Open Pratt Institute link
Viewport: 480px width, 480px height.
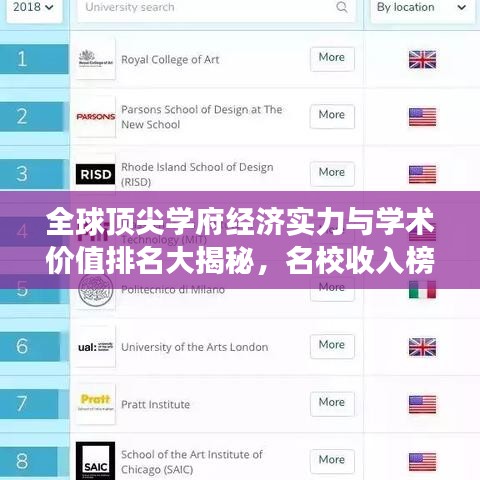click(x=155, y=404)
